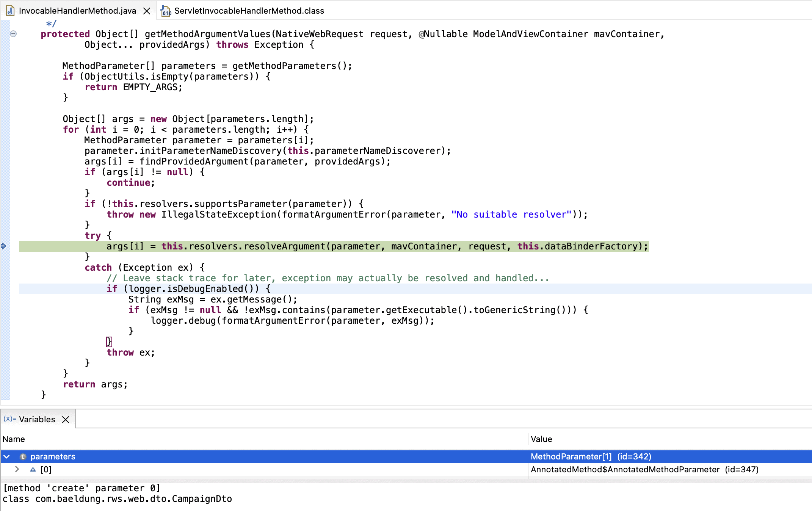Switch to ServletInvocableHandlerMethod.class tab
The width and height of the screenshot is (812, 511).
(249, 11)
